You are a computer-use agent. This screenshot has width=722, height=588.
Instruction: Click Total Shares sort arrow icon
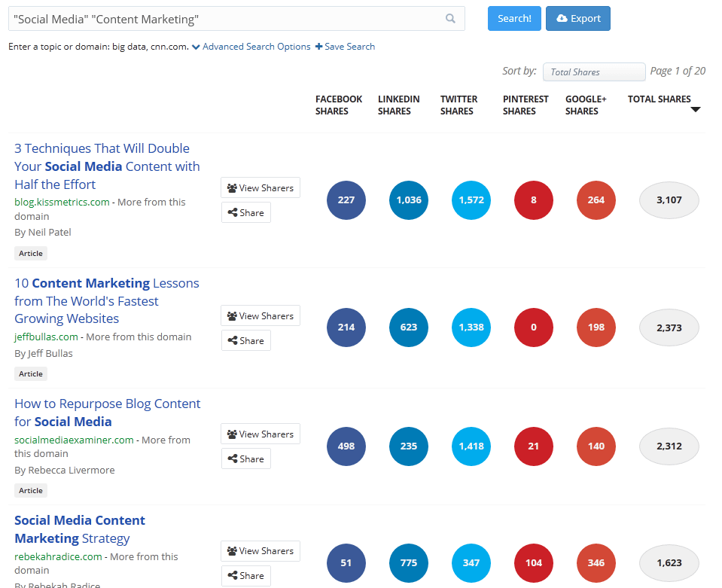(x=695, y=110)
